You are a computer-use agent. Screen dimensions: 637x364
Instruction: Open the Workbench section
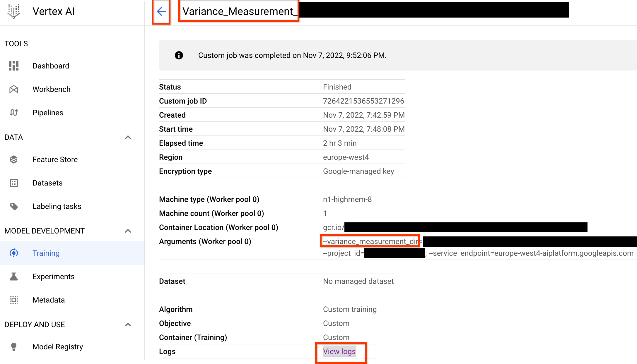click(x=51, y=89)
